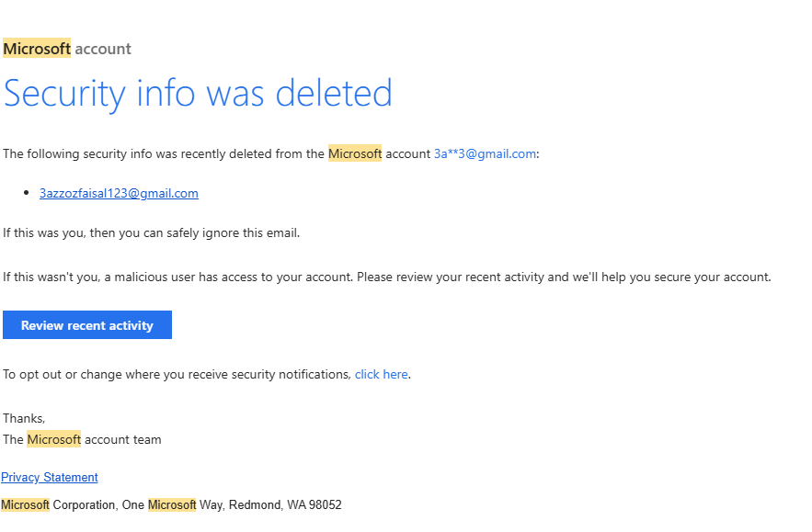Image resolution: width=812 pixels, height=532 pixels.
Task: Click the Review recent activity button
Action: (87, 325)
